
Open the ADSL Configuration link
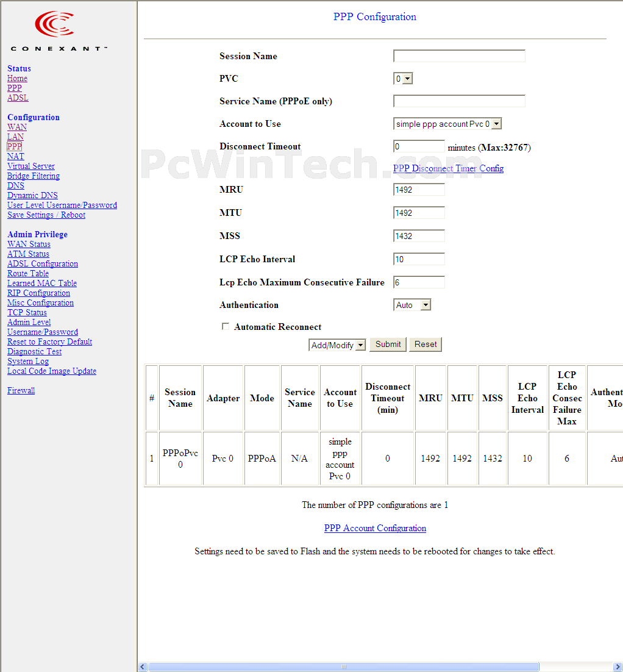(43, 263)
